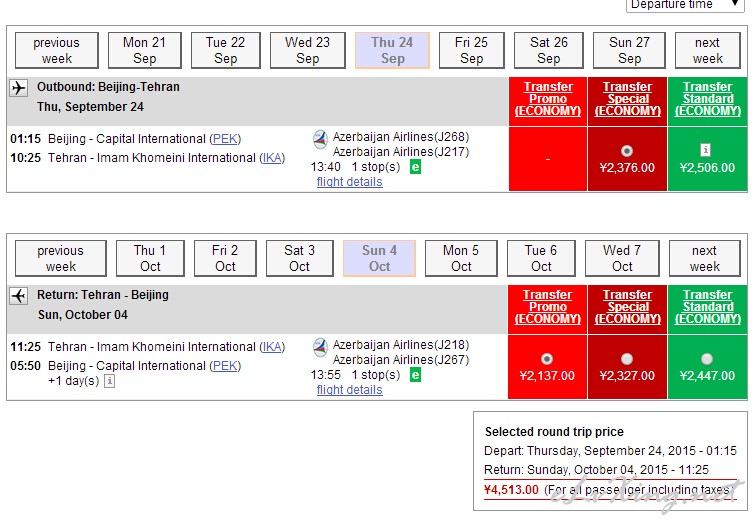Select the ¥2,327.00 return Transfer Special fare
The image size is (755, 527).
[627, 359]
